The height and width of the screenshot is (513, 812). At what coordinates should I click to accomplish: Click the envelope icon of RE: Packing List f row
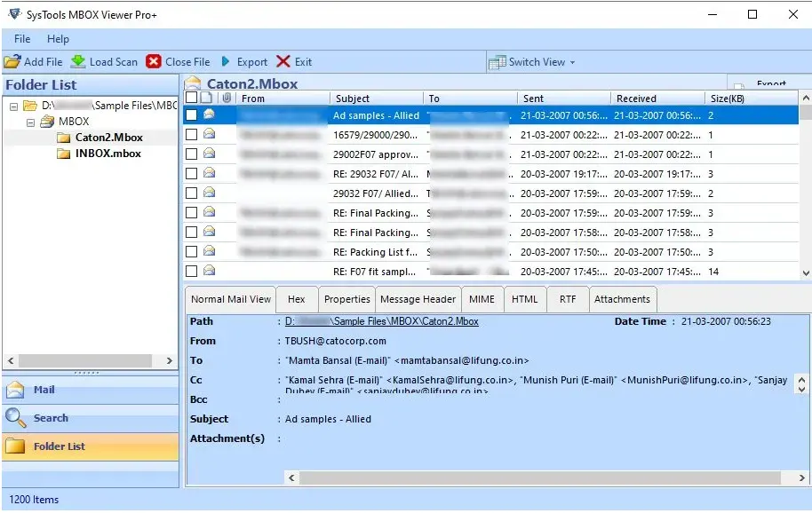tap(209, 251)
